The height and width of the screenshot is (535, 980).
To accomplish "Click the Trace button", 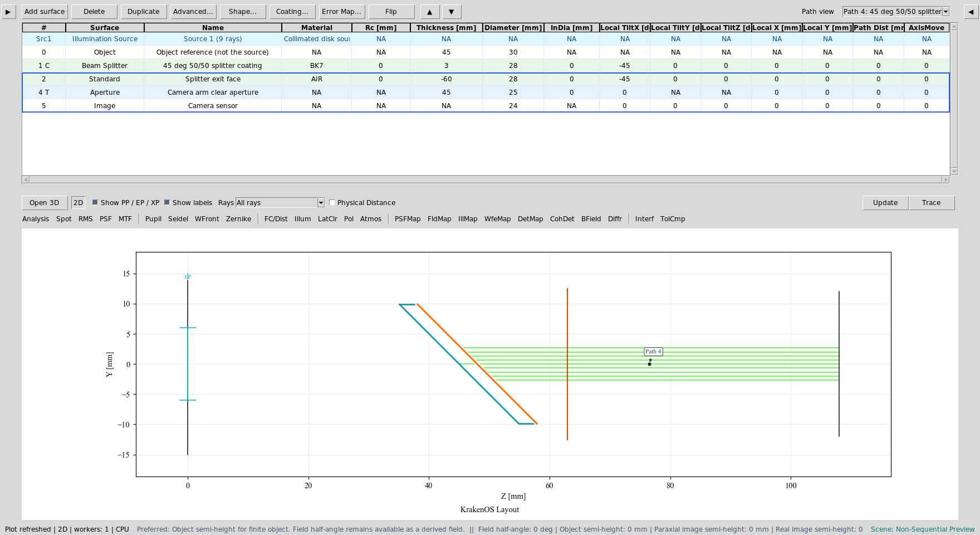I will click(x=931, y=203).
